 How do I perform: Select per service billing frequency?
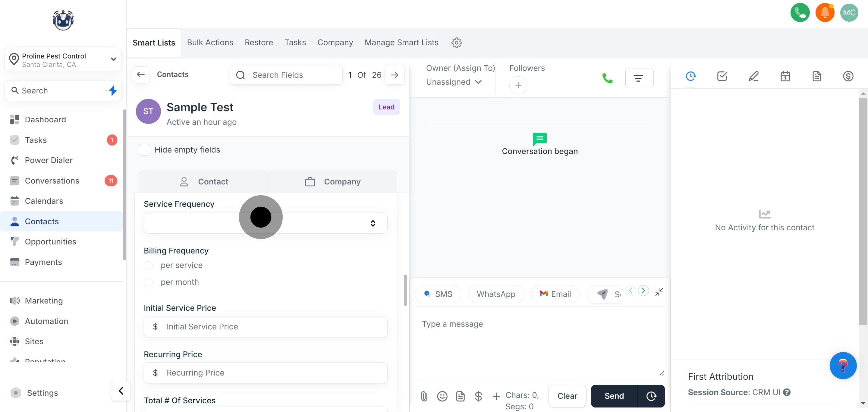[148, 266]
